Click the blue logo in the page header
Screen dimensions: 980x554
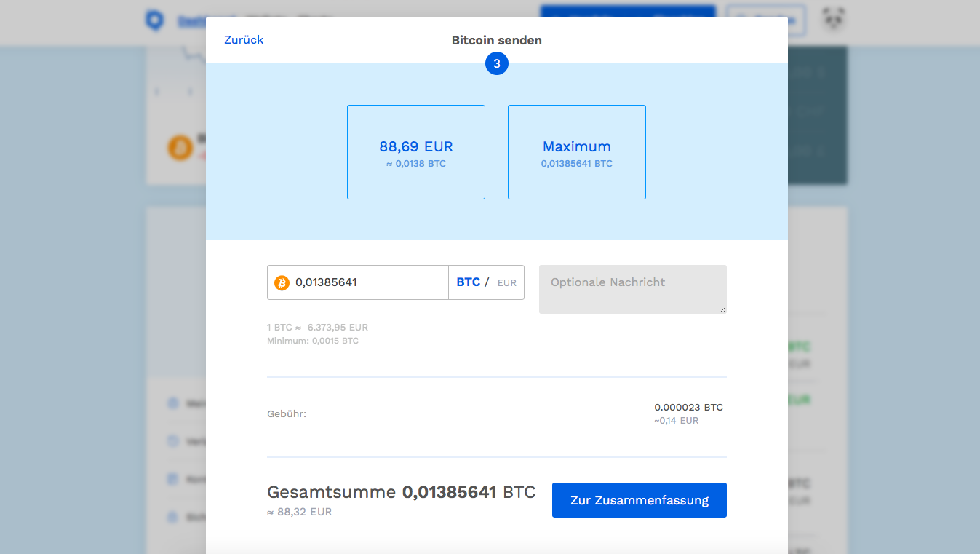tap(154, 20)
